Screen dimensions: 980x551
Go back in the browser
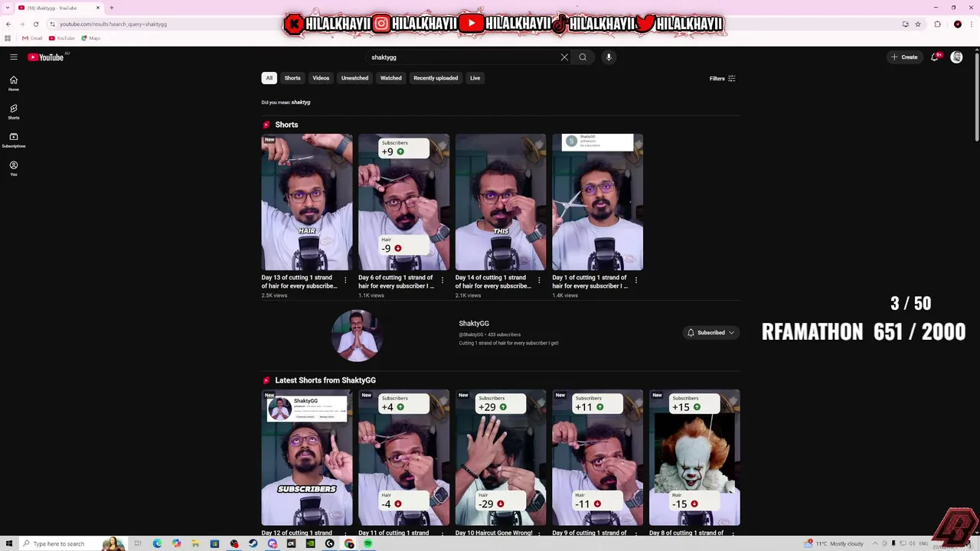pos(8,24)
